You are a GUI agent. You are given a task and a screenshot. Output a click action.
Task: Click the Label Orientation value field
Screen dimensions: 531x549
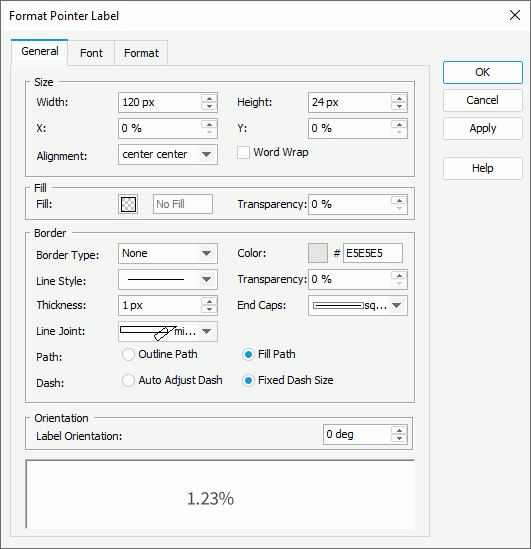(357, 435)
